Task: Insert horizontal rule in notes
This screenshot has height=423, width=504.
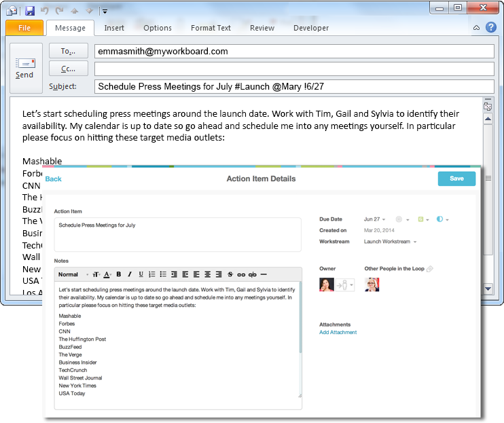Action: click(264, 274)
